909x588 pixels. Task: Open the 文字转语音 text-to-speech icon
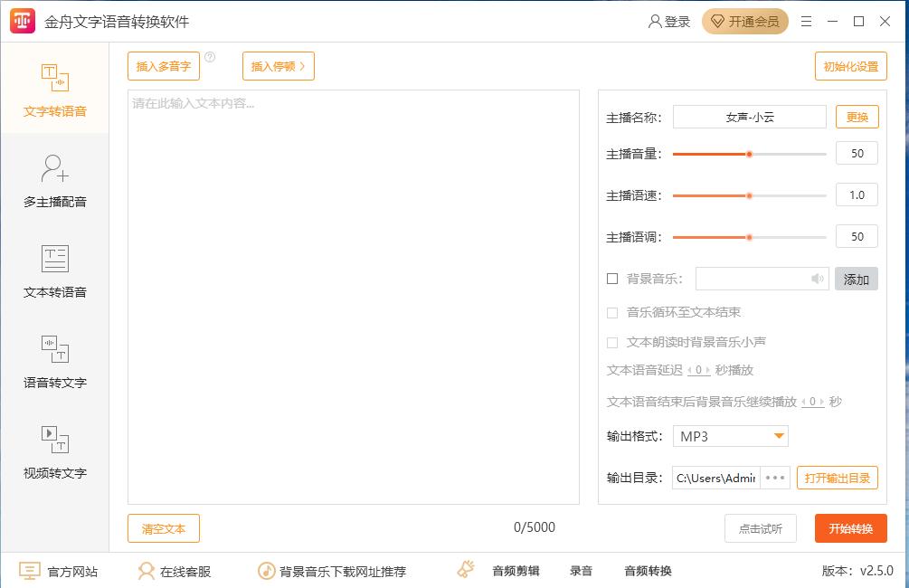(55, 79)
